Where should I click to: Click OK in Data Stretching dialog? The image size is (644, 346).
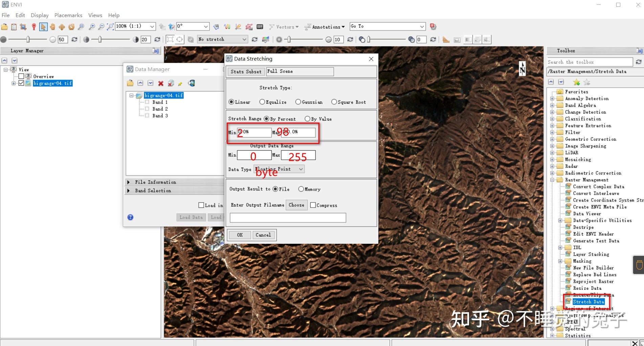(240, 235)
